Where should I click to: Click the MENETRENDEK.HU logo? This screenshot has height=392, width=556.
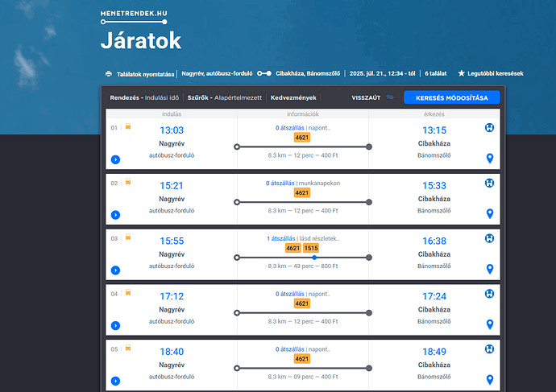pyautogui.click(x=134, y=17)
